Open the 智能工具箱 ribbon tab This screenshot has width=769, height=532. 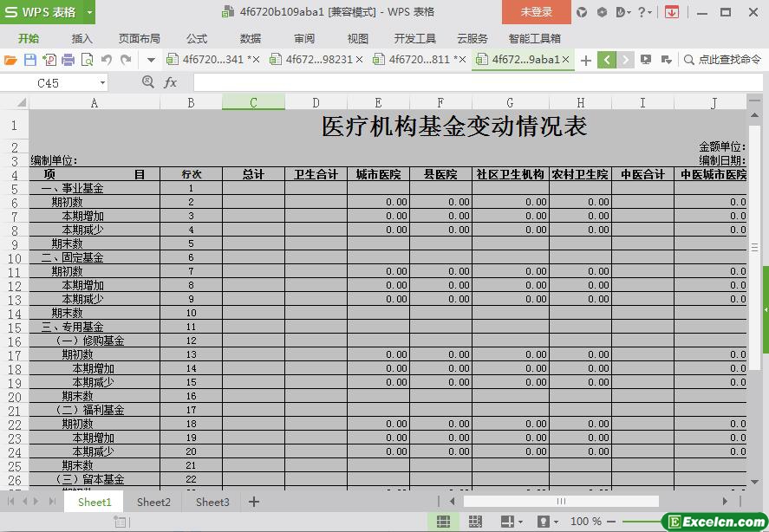tap(535, 38)
